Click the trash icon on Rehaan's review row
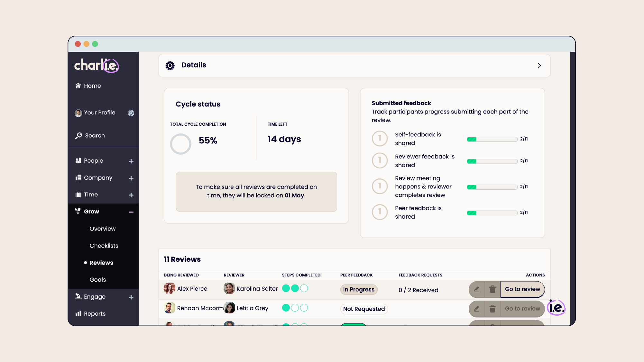Viewport: 644px width, 362px height. point(492,309)
